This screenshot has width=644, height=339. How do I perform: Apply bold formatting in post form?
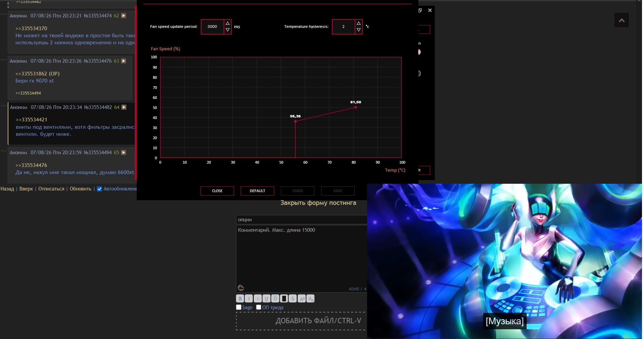point(240,298)
